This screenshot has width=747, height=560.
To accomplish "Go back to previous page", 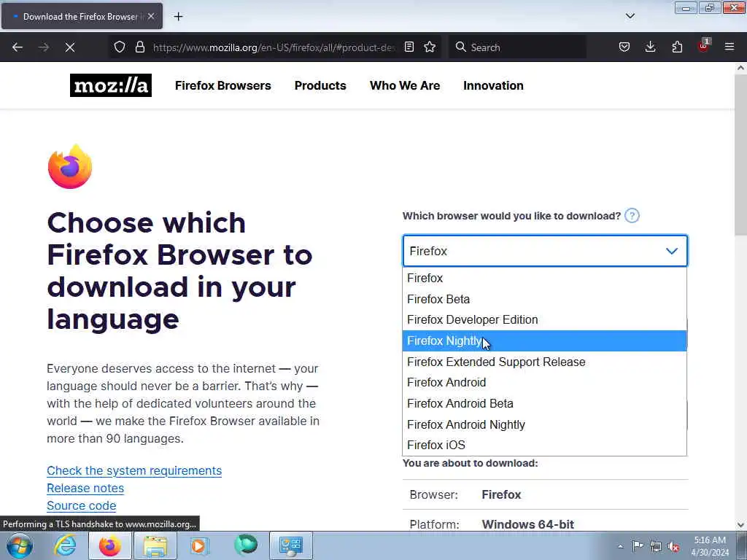I will pyautogui.click(x=18, y=47).
